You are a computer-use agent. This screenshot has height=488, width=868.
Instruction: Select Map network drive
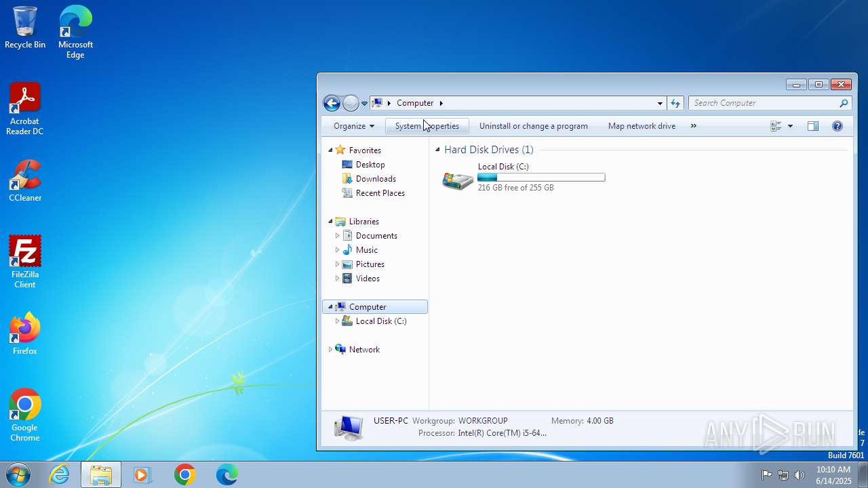click(x=642, y=126)
